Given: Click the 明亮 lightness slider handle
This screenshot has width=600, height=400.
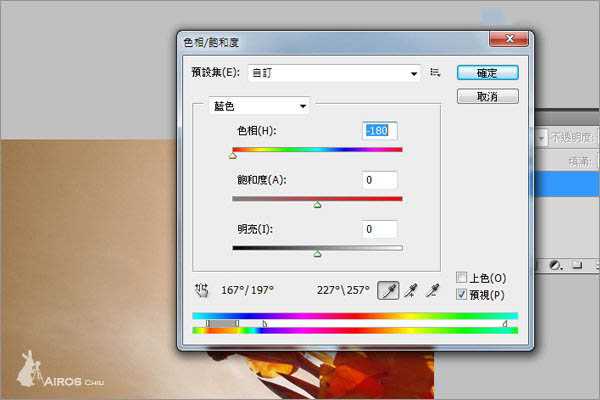Looking at the screenshot, I should click(317, 253).
